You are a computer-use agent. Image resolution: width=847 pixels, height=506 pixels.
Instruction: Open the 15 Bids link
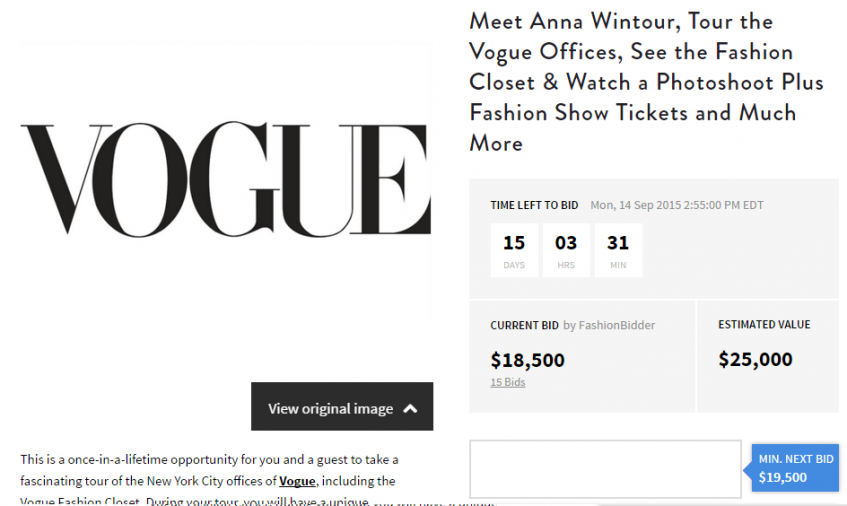coord(507,382)
